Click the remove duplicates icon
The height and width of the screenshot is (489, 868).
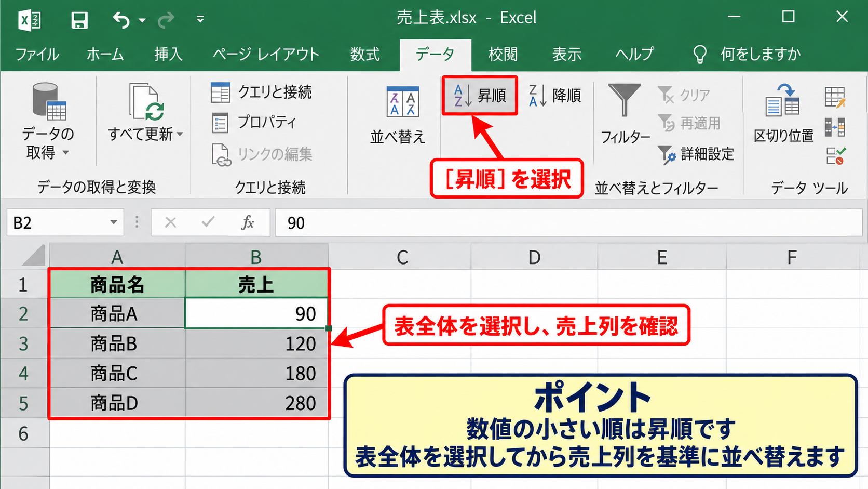[835, 127]
